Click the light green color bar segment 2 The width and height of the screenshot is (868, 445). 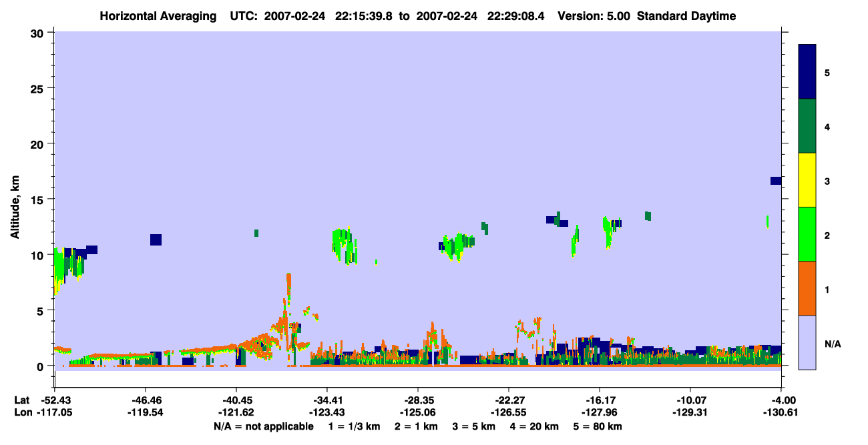pos(807,234)
